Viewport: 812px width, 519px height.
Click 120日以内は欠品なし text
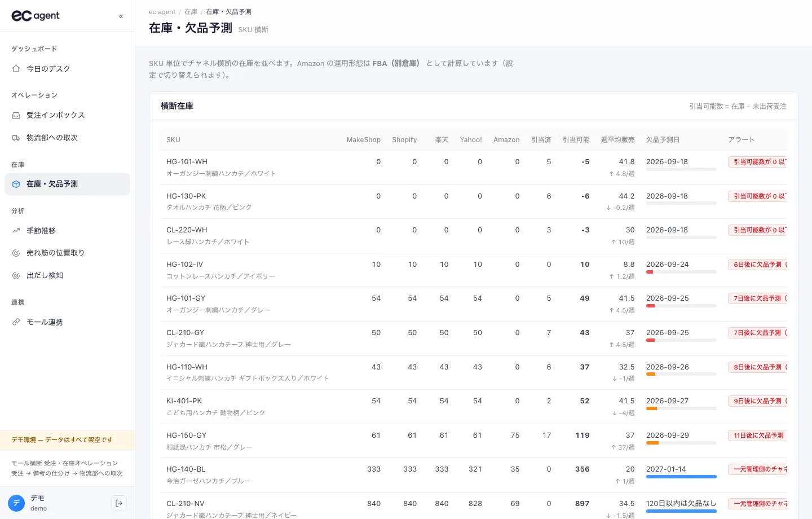pyautogui.click(x=681, y=504)
